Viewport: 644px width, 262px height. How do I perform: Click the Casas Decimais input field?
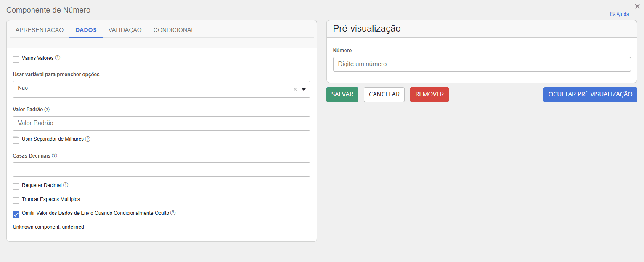click(162, 169)
